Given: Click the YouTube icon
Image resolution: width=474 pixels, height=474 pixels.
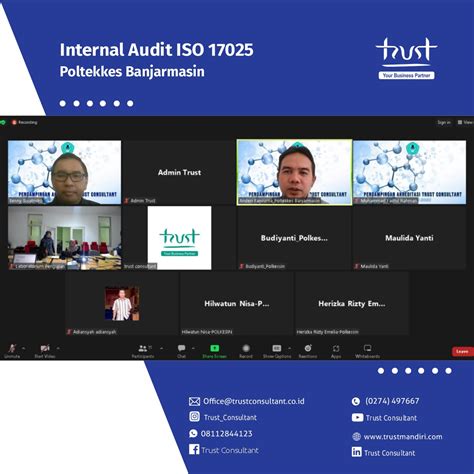Looking at the screenshot, I should point(357,417).
